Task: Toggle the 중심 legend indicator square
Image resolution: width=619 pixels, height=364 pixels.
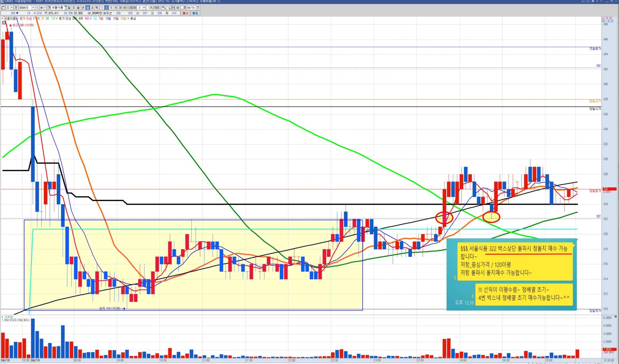Action: point(128,18)
